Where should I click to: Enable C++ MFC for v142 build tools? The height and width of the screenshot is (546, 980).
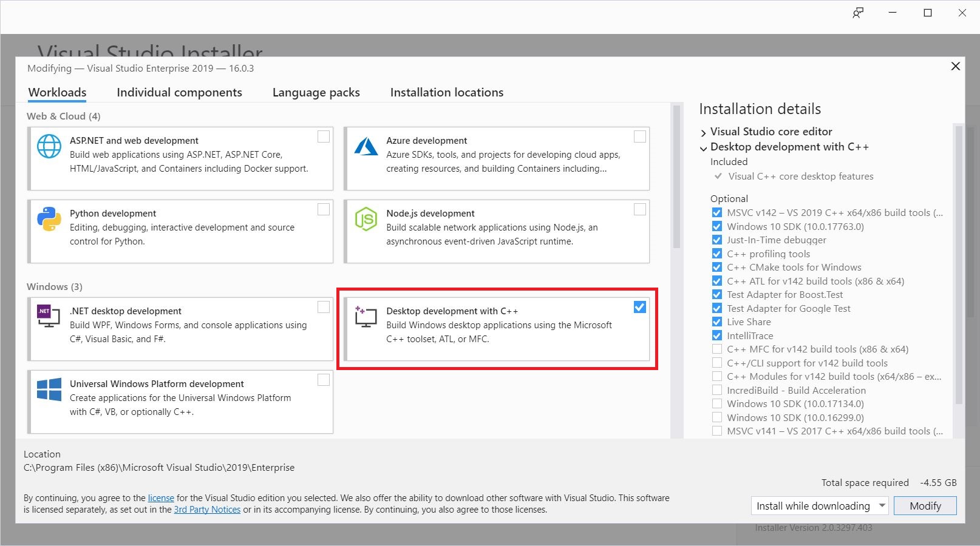point(716,349)
